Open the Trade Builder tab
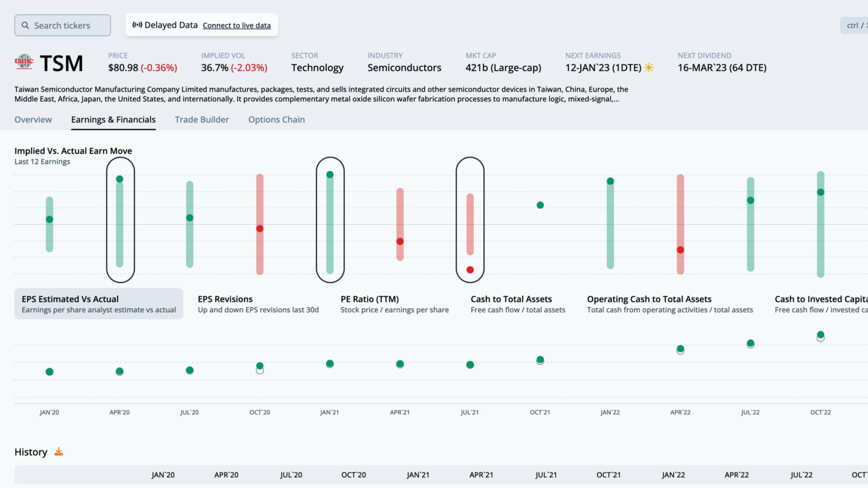 coord(202,119)
